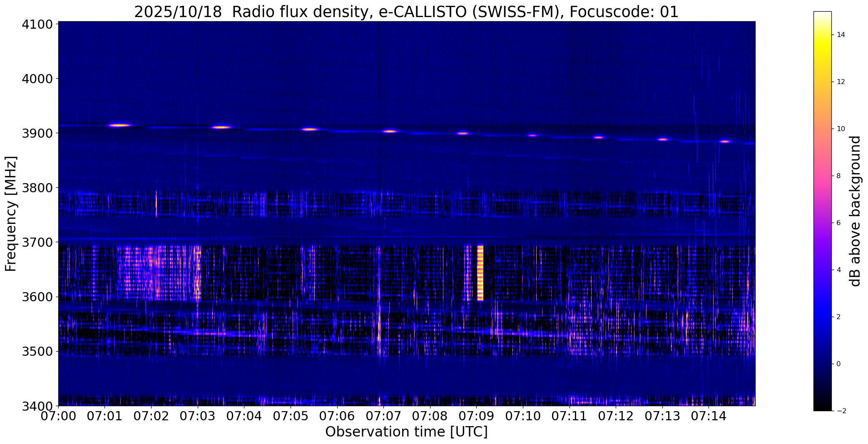This screenshot has width=868, height=444.
Task: Click the 3900 frequency tick label
Action: point(37,133)
